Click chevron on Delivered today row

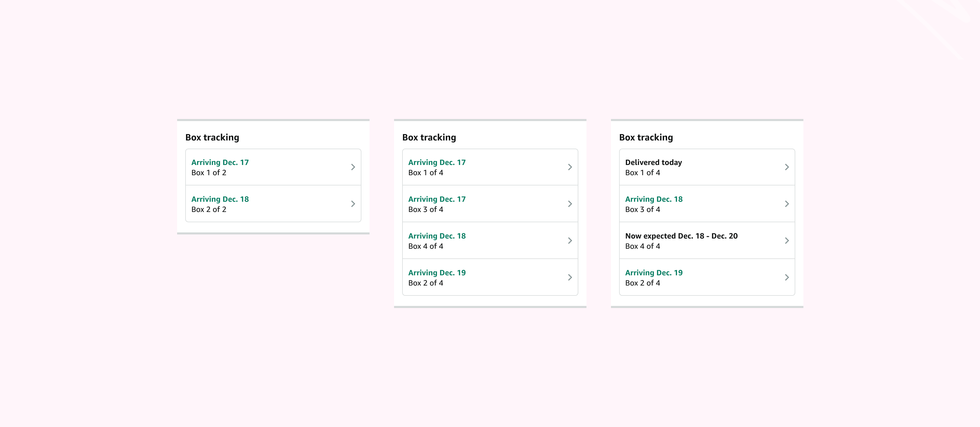[786, 167]
